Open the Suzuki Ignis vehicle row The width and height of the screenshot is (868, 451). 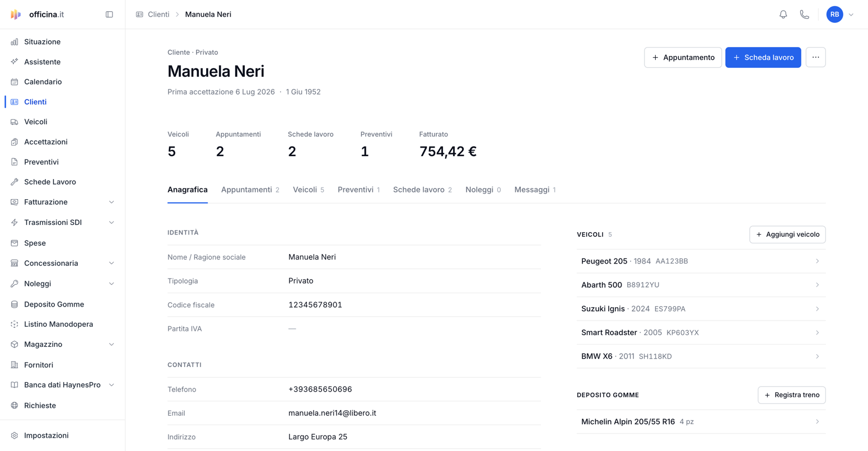(x=701, y=309)
